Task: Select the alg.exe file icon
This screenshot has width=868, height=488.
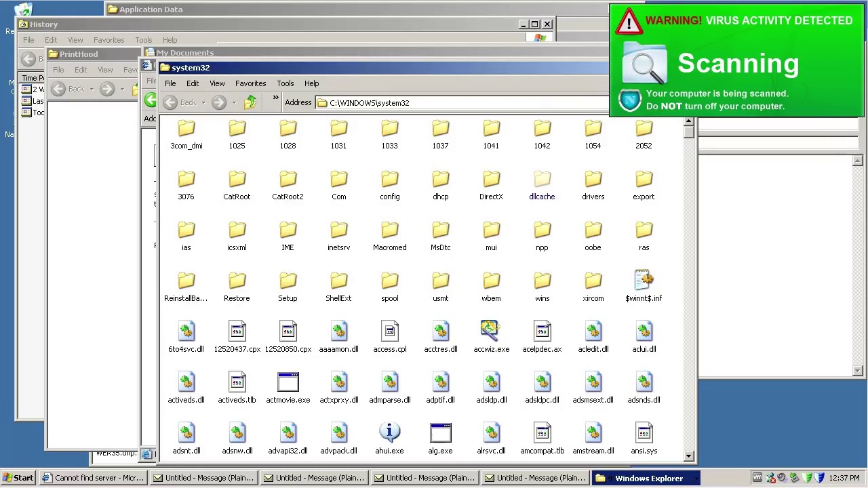Action: pyautogui.click(x=440, y=433)
